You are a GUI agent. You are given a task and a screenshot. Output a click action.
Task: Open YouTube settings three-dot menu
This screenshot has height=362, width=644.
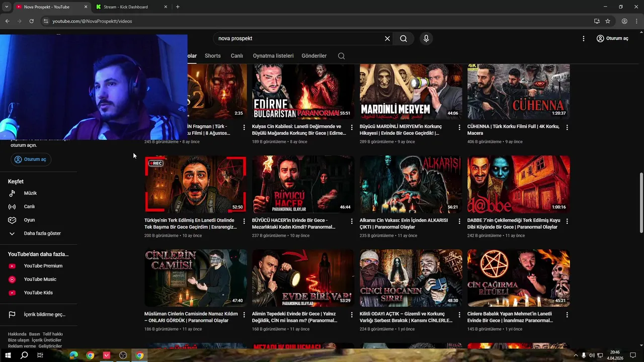[x=584, y=39]
